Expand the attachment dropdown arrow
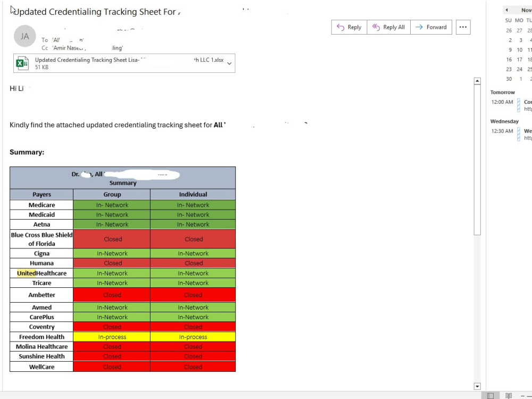Image resolution: width=532 pixels, height=399 pixels. click(x=229, y=63)
